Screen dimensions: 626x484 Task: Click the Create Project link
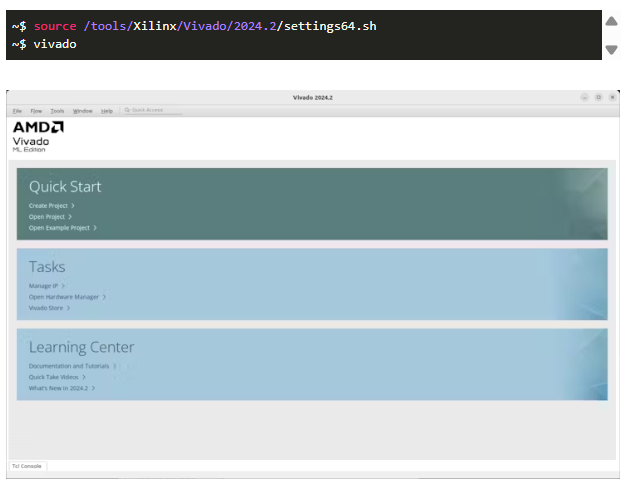click(48, 205)
